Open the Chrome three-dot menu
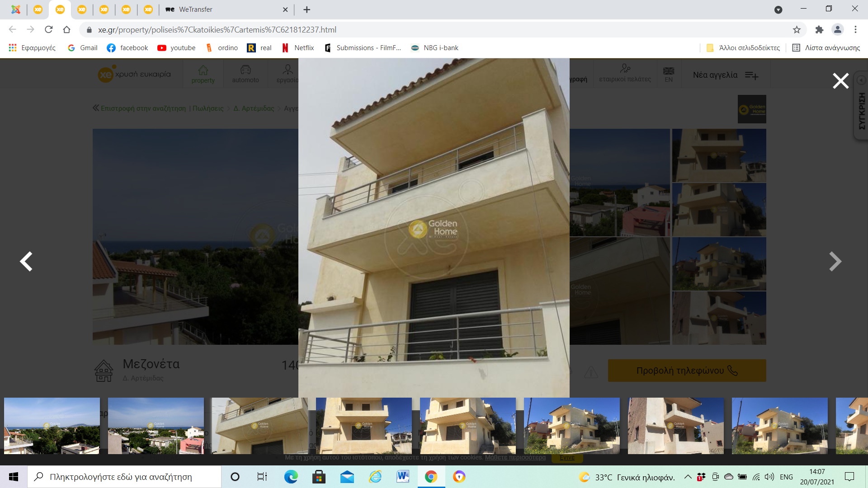Viewport: 868px width, 488px height. coord(855,30)
